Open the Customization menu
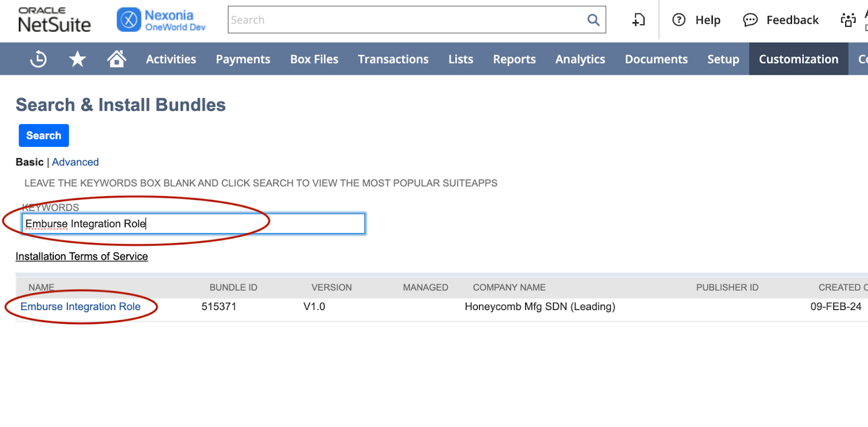The height and width of the screenshot is (427, 868). point(799,59)
